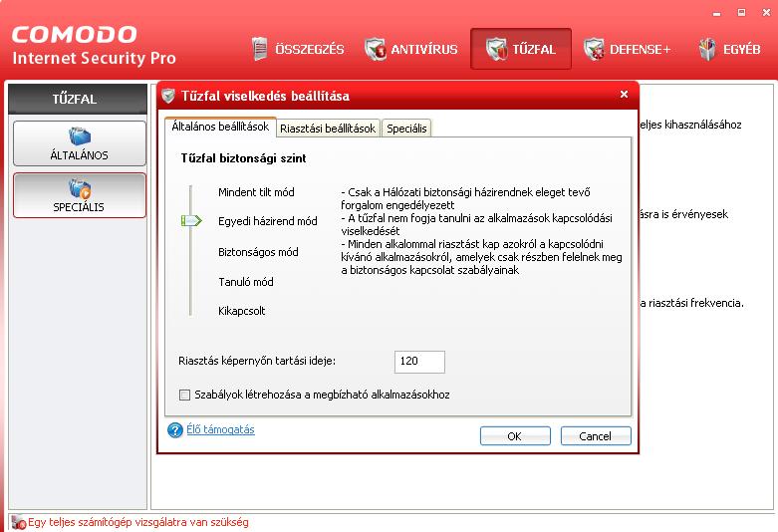Switch to the Speciális dialog tab

(406, 129)
